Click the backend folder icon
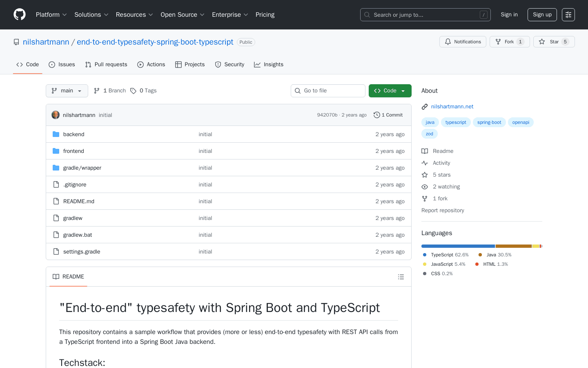Viewport: 588px width, 368px height. tap(56, 134)
